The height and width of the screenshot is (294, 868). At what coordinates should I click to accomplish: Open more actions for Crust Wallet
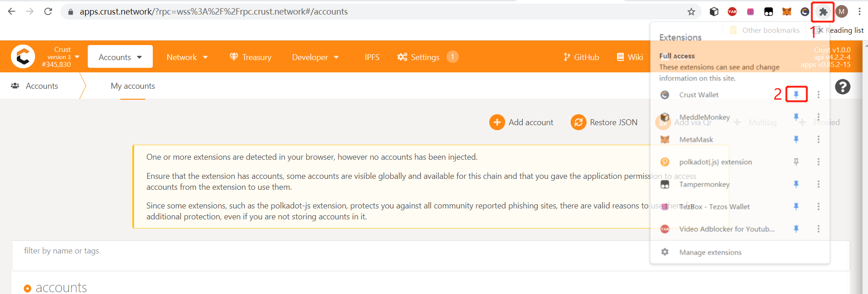coord(818,94)
